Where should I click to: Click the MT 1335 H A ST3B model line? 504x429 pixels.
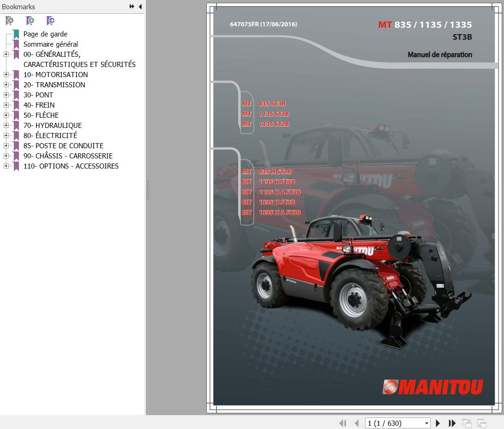point(271,212)
